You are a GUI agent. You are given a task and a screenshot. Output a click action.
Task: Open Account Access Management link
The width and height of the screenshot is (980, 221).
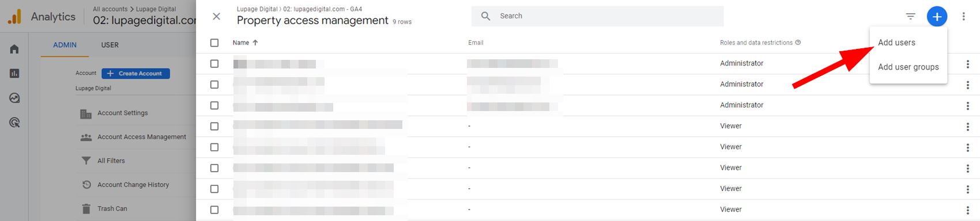click(142, 137)
